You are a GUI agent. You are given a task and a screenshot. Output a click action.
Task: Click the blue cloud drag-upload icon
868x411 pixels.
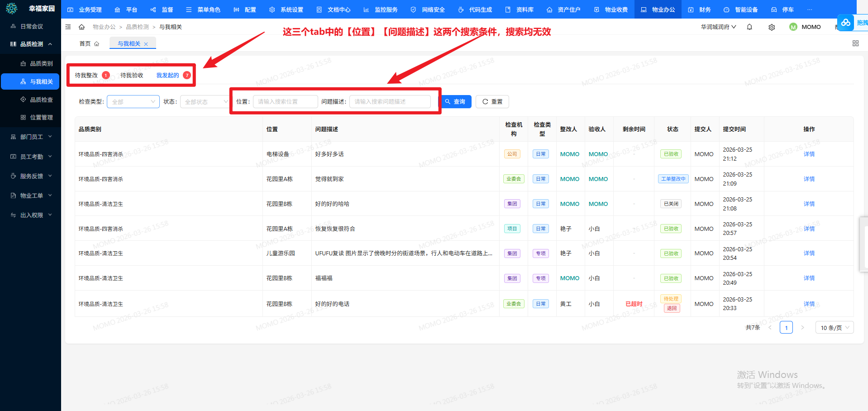coord(845,23)
